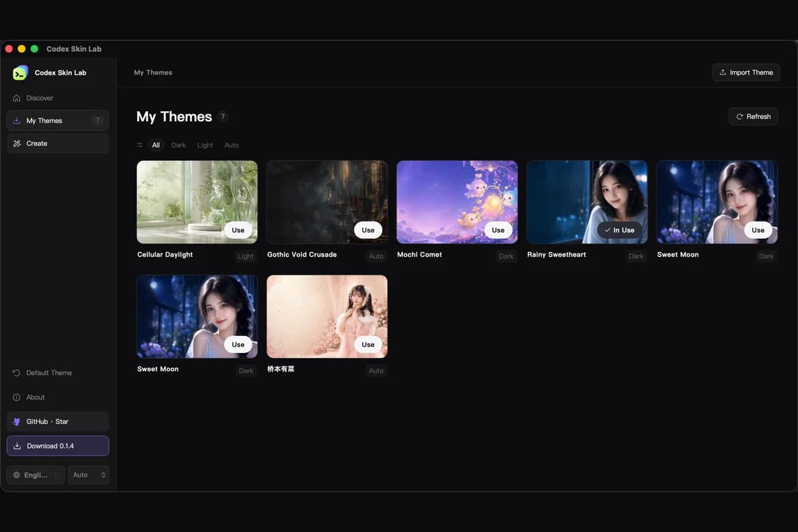Click the Dark tag under Rainy Sweetheart
798x532 pixels.
click(x=636, y=256)
